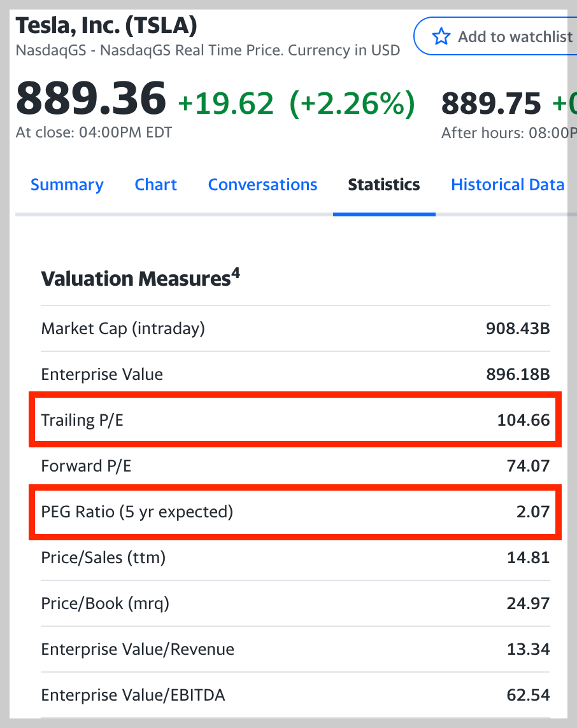Click the Enterprise Value/EBITDA value 62.54
Screen dimensions: 577x728
click(x=528, y=695)
